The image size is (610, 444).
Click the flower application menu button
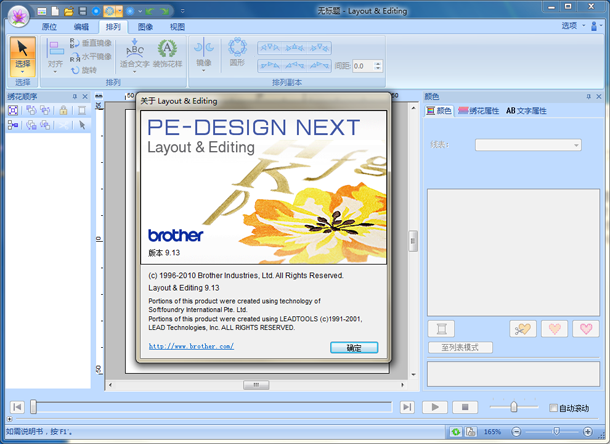tap(19, 17)
